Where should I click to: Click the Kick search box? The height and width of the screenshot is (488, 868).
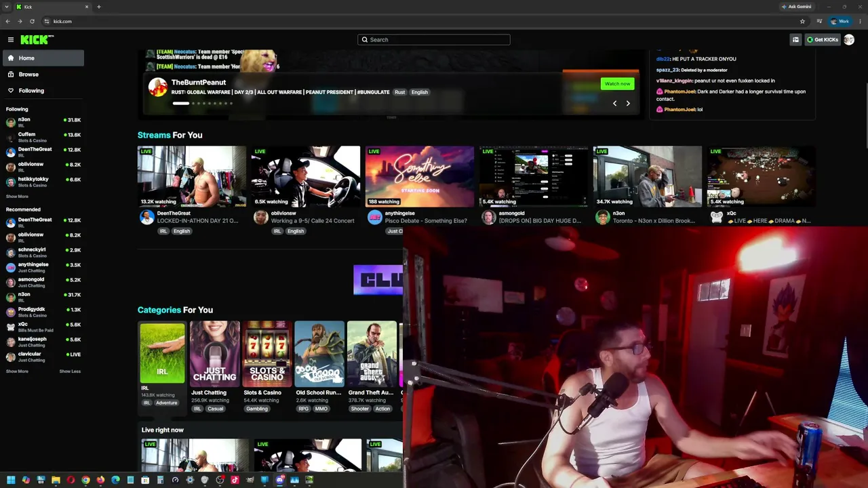pos(434,40)
